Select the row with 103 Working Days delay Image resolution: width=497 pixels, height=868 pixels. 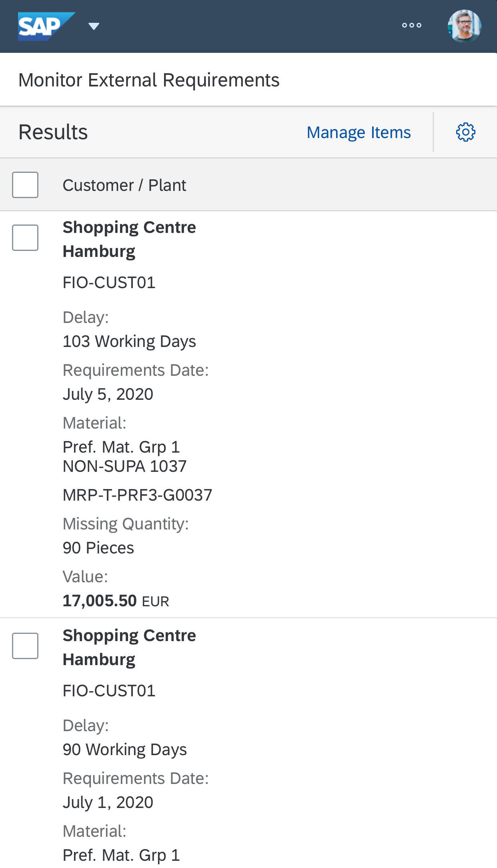pyautogui.click(x=25, y=238)
